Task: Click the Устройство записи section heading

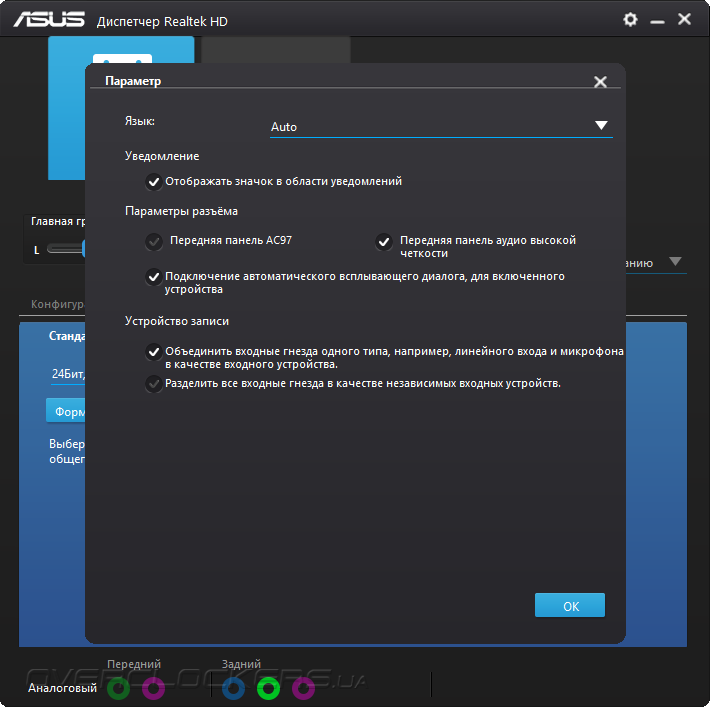Action: (x=177, y=321)
